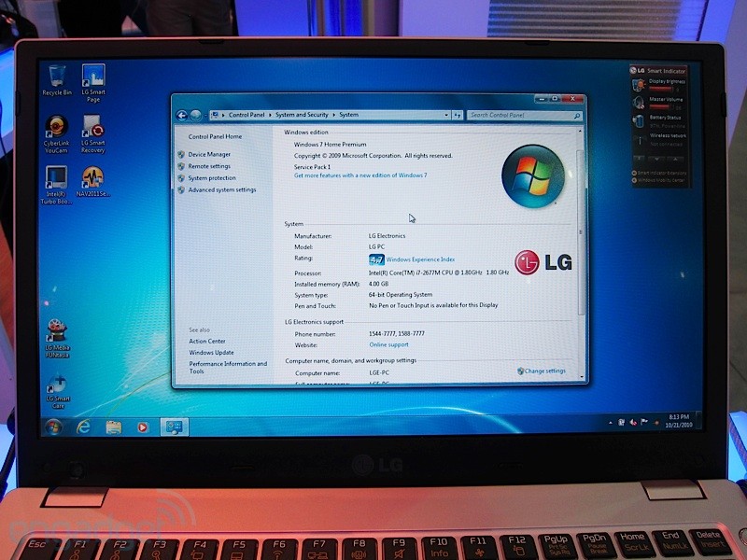Click the Master Volume red slider bar
This screenshot has width=747, height=560.
661,106
